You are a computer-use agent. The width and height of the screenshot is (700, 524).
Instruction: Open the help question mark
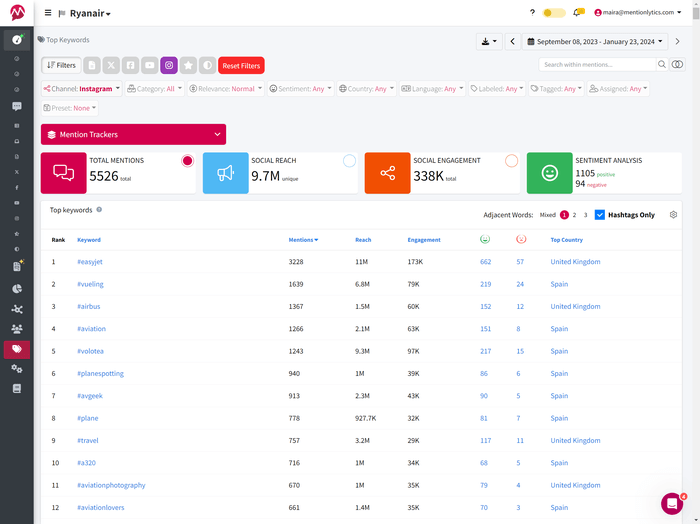(532, 12)
